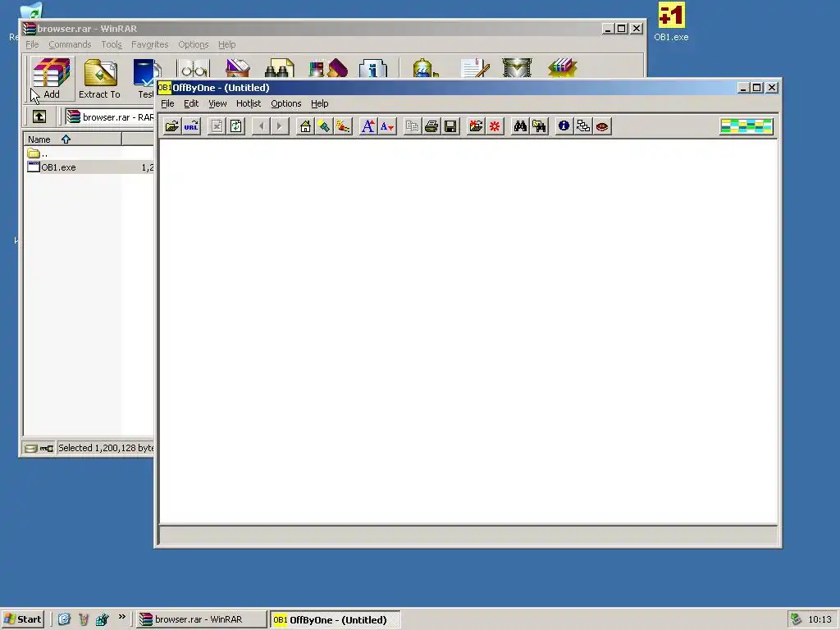Open the File menu in OffByOne
Screen dimensions: 840x630
pyautogui.click(x=167, y=103)
